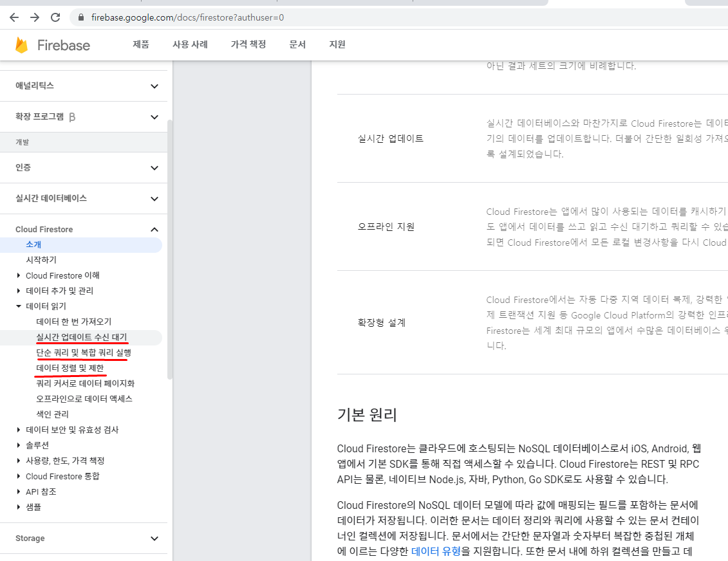This screenshot has height=561, width=728.
Task: Go back with the browser back arrow
Action: click(14, 17)
